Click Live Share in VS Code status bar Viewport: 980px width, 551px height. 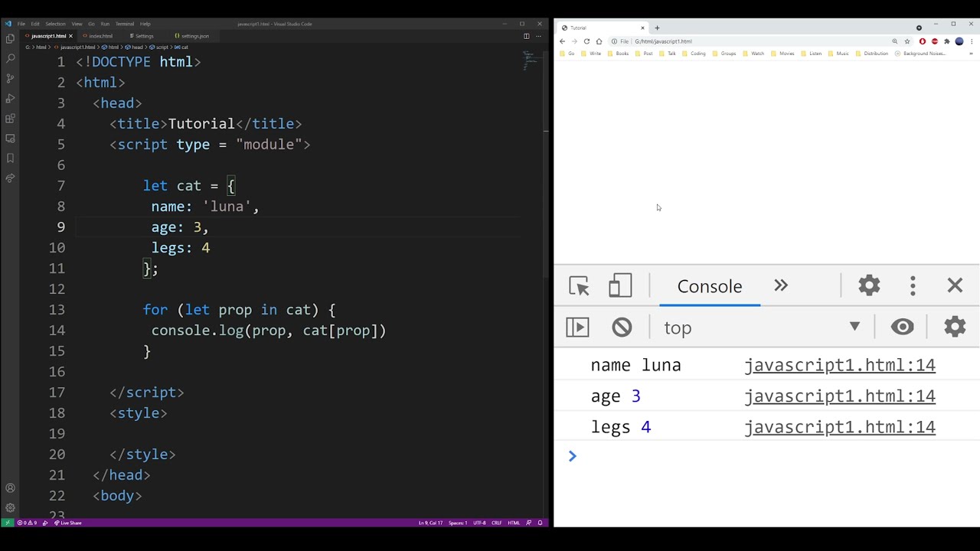point(68,523)
